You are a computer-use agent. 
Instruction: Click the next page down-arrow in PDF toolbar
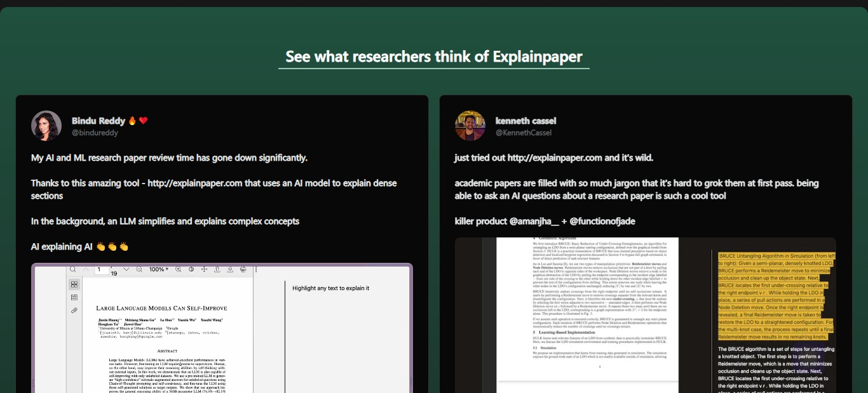tap(126, 269)
